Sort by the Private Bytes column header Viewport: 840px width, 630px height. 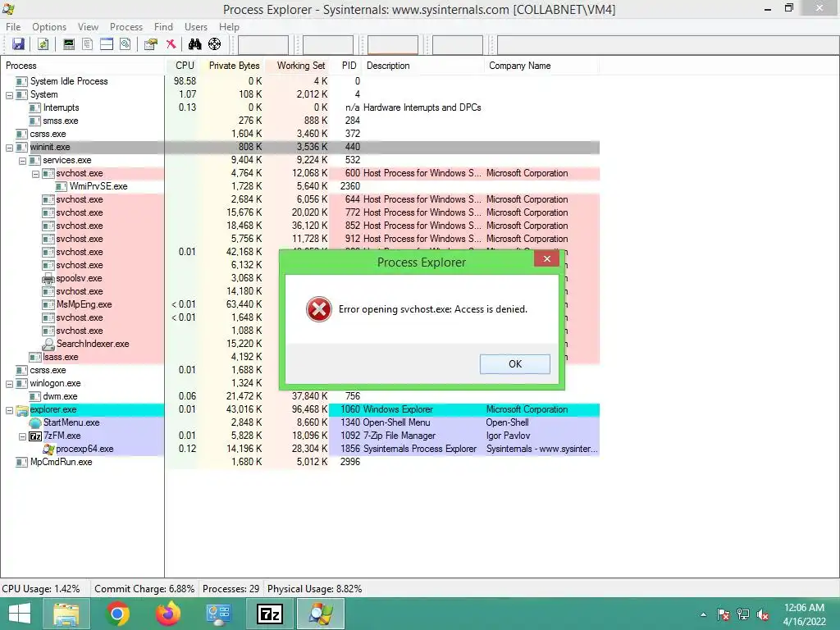234,66
